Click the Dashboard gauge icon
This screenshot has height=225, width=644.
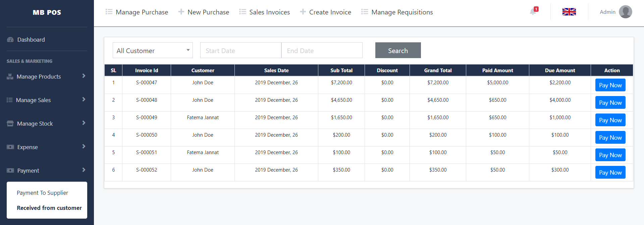10,40
